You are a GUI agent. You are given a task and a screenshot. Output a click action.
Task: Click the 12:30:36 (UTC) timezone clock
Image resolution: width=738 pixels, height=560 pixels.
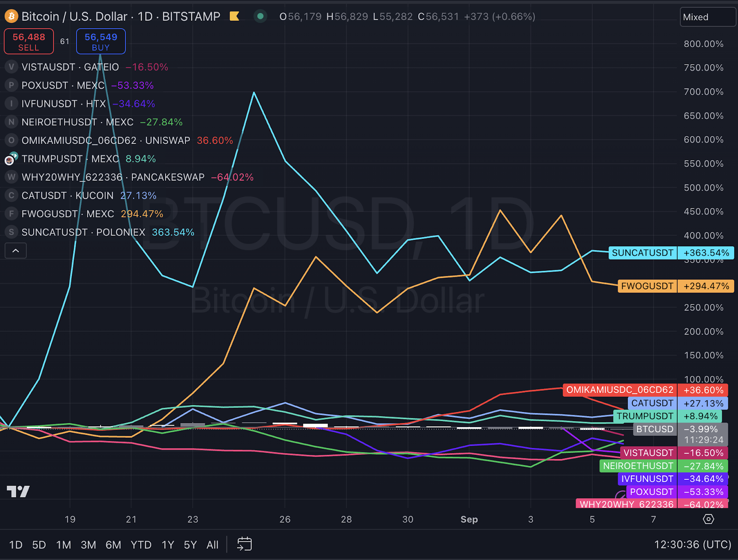point(692,545)
